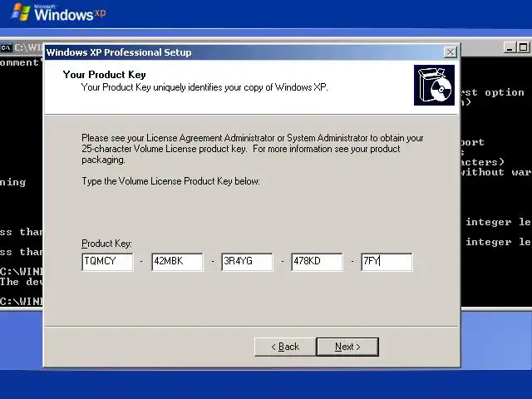This screenshot has width=532, height=399.
Task: Click the 'Product Key:' label
Action: (x=106, y=244)
